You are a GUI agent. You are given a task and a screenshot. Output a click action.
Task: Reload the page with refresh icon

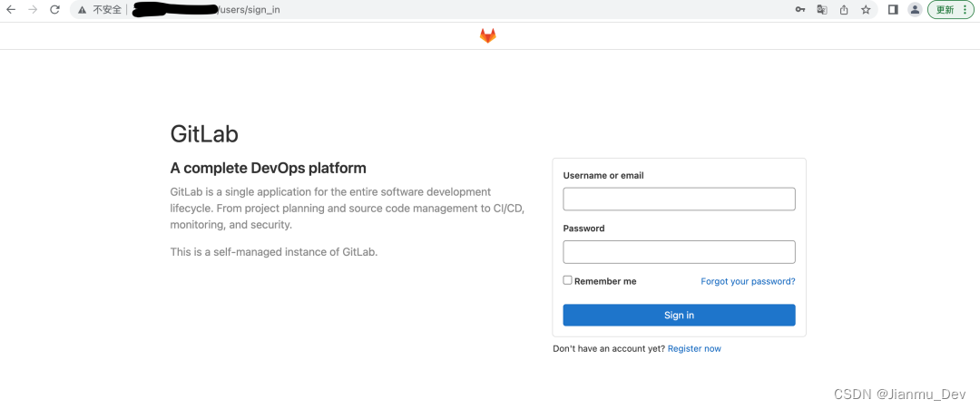click(x=55, y=9)
